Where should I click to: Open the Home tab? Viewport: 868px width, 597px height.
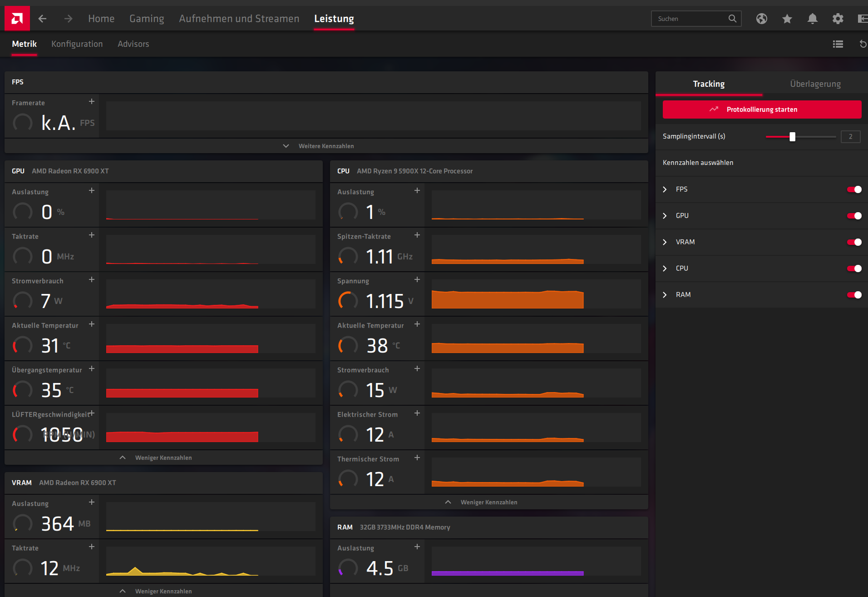101,19
